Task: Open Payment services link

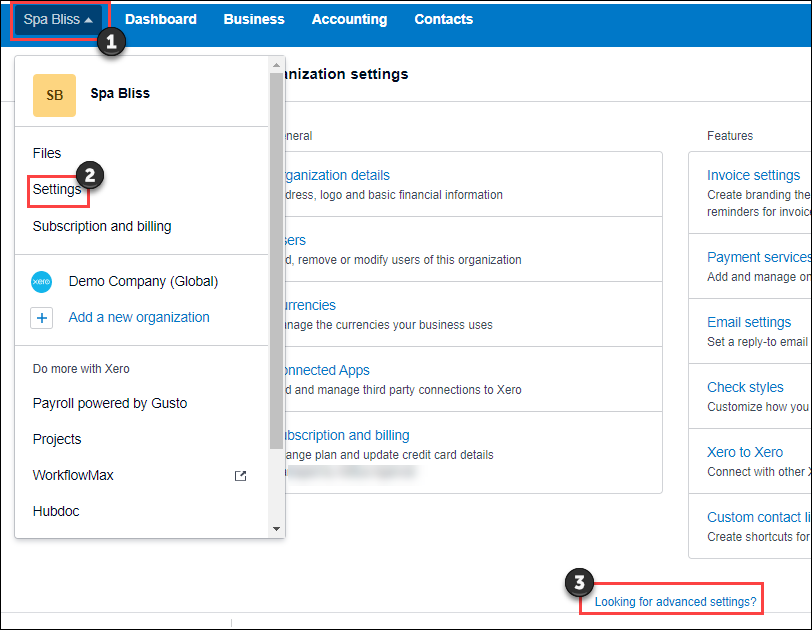Action: point(759,257)
